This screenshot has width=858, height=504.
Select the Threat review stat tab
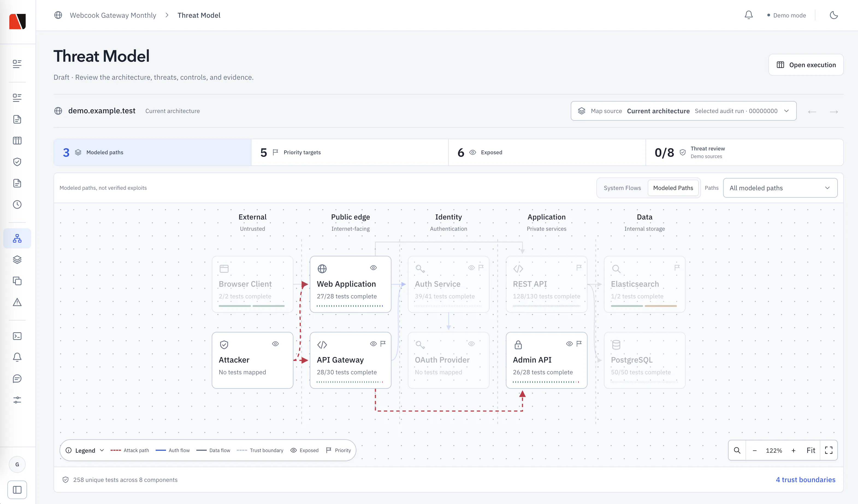[744, 152]
